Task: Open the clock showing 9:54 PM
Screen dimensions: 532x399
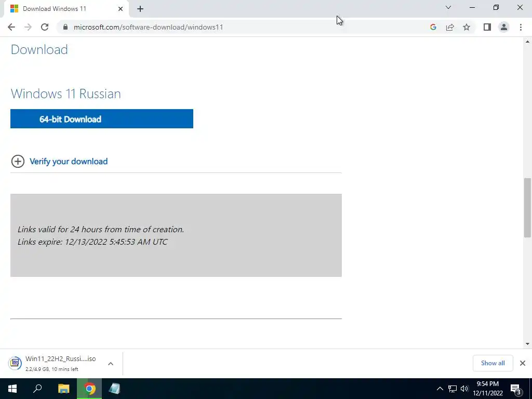Action: 487,389
